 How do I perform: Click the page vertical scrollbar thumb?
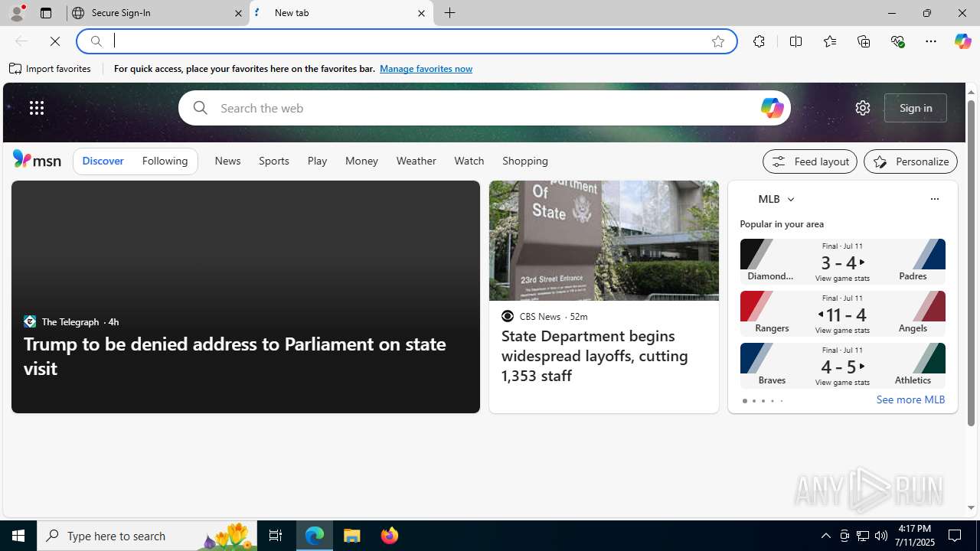point(971,262)
